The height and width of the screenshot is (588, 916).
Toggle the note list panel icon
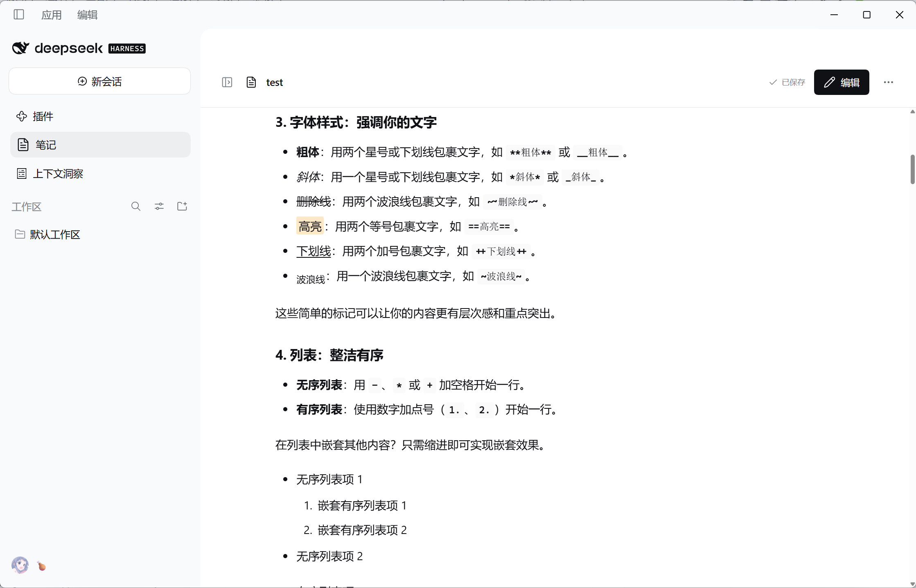227,82
